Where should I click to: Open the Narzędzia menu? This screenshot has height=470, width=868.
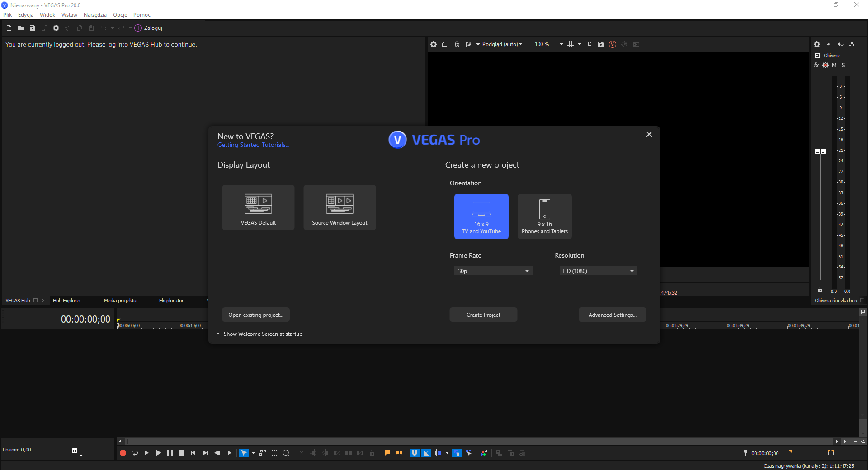[x=95, y=15]
